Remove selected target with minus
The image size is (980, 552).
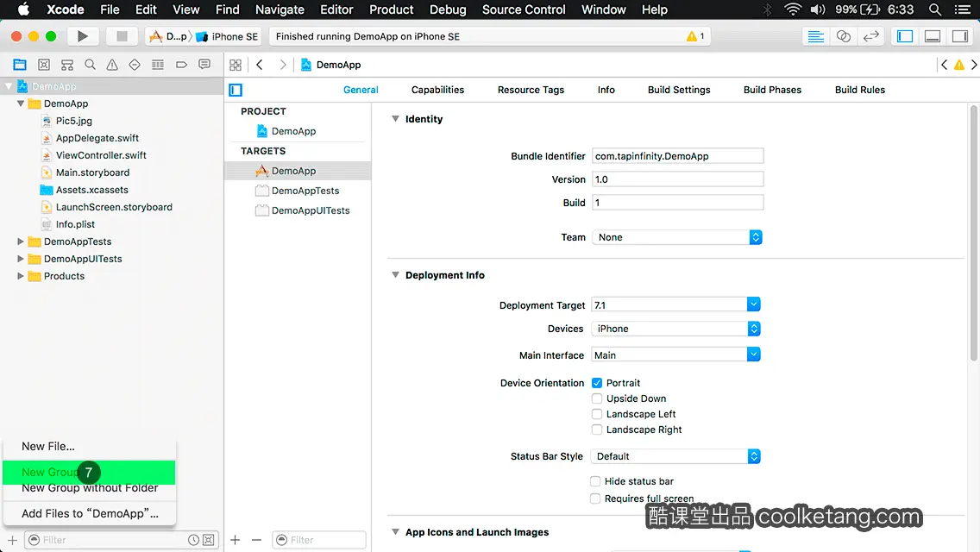point(256,540)
